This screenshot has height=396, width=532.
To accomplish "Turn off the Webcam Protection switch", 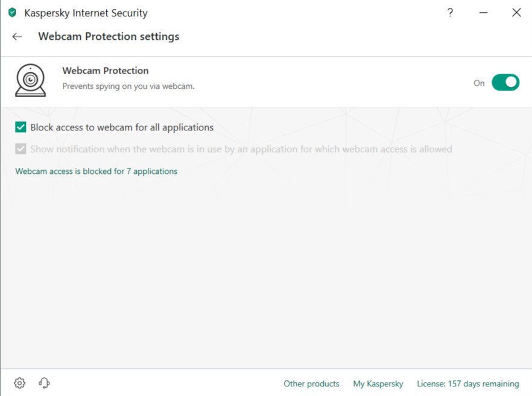I will (x=505, y=83).
